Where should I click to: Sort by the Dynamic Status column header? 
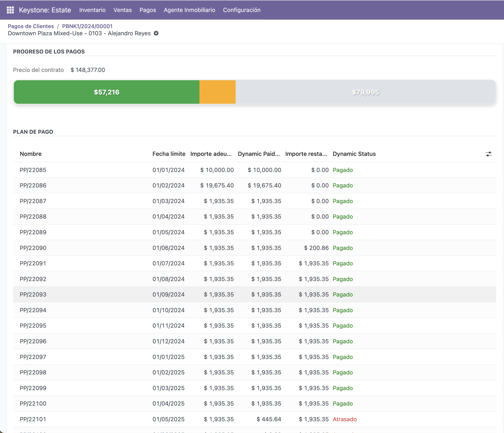pos(354,154)
